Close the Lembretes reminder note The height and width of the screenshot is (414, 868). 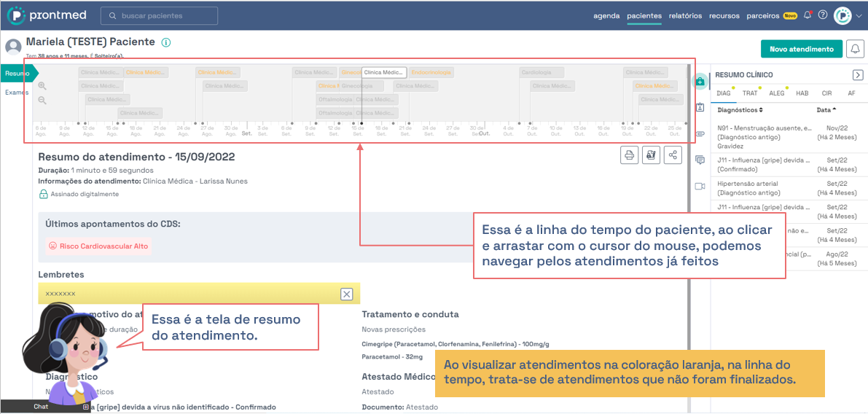[x=346, y=294]
